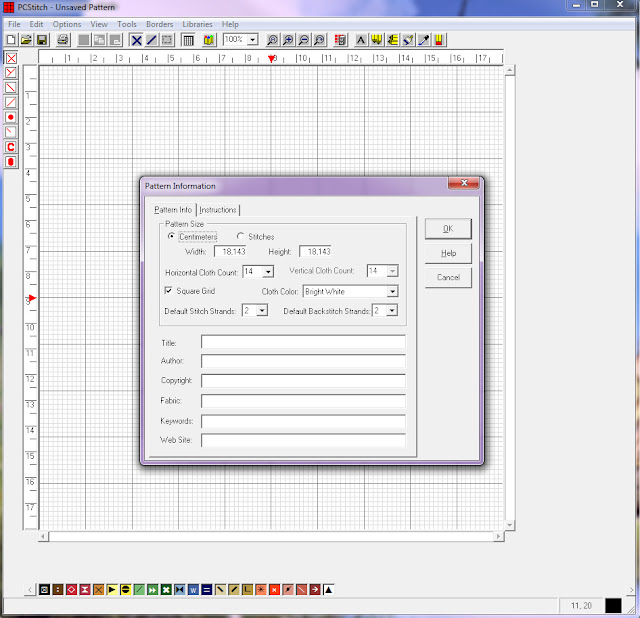Viewport: 640px width, 618px height.
Task: Toggle the grid display icon
Action: click(x=188, y=40)
